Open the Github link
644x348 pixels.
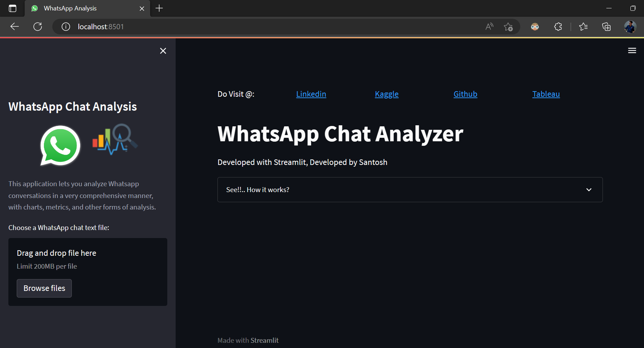466,94
